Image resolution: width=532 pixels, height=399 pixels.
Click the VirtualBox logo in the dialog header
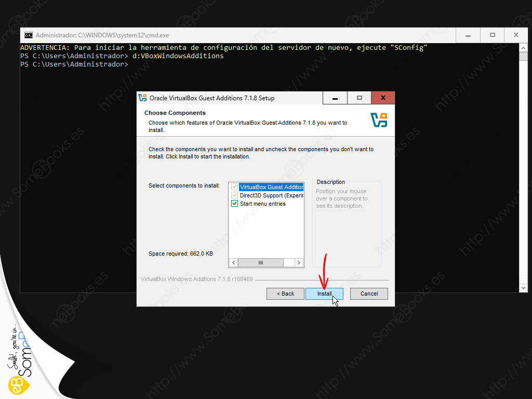point(379,120)
